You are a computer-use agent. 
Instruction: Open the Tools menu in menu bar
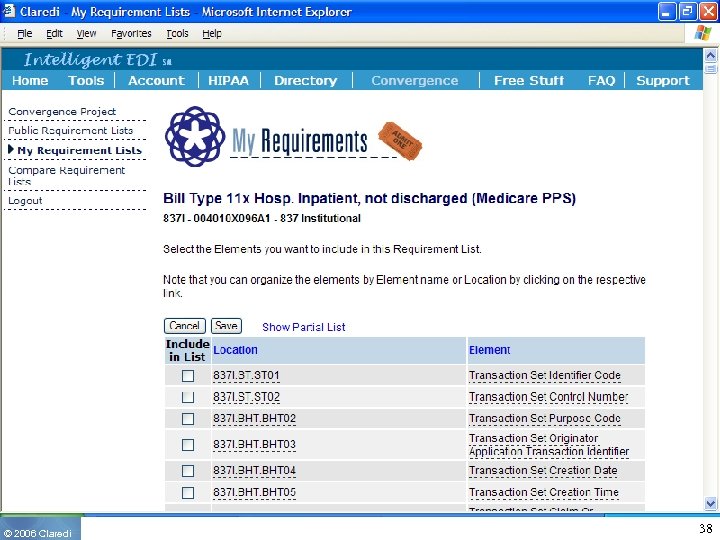(177, 34)
